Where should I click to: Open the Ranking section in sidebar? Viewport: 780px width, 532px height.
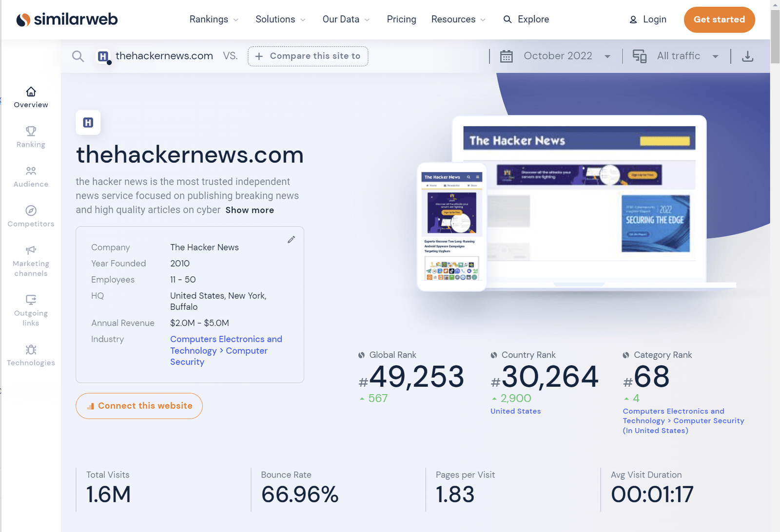[31, 137]
